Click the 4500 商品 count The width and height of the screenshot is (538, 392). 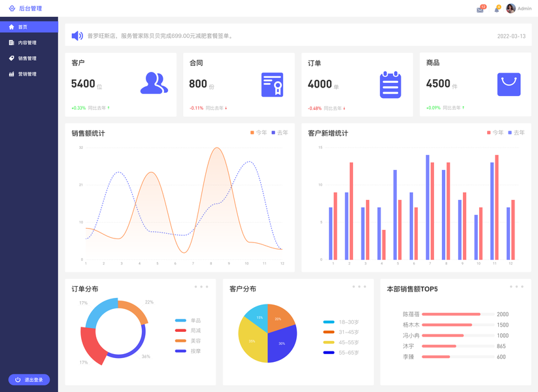click(438, 84)
